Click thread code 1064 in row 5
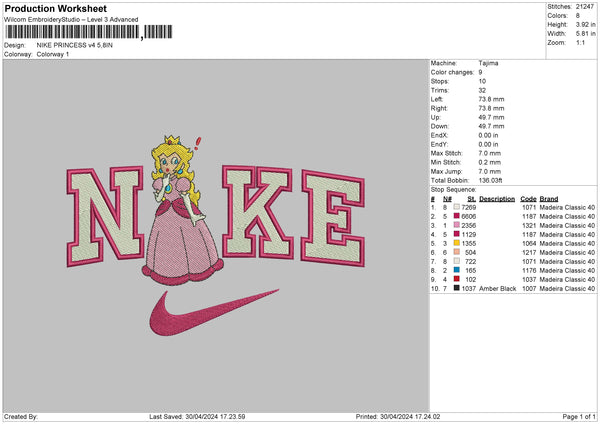Viewport: 600px width, 424px height. coord(529,243)
